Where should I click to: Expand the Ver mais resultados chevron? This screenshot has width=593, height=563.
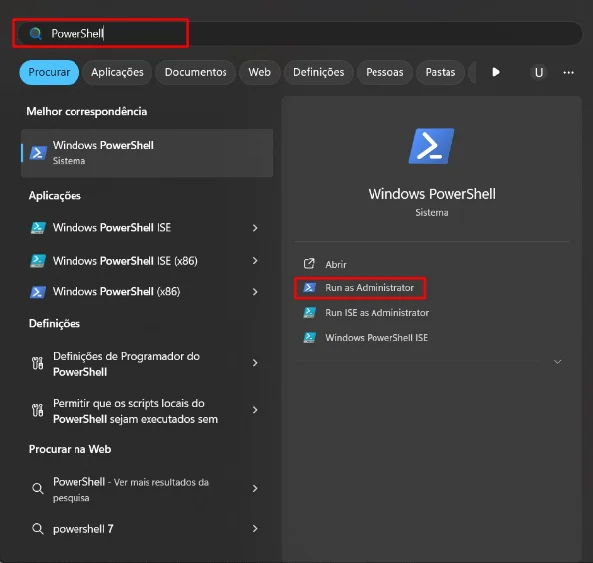[255, 489]
